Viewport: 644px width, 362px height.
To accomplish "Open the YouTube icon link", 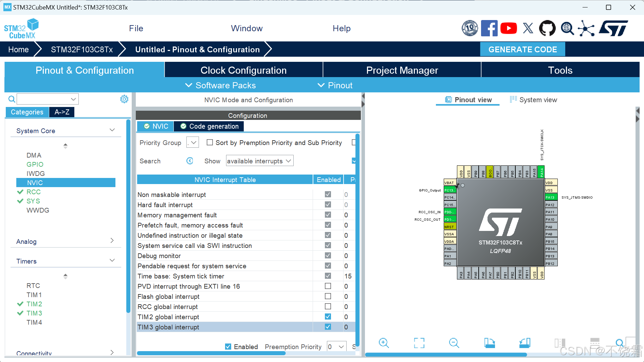I will 509,28.
